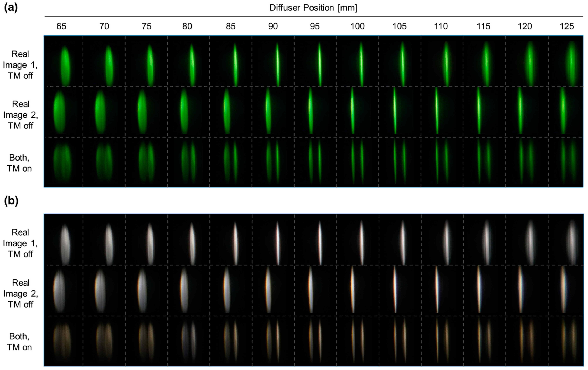Viewport: 588px width, 370px height.
Task: Select green Real Image 2 thumbnail at 70 mm
Action: tap(104, 112)
